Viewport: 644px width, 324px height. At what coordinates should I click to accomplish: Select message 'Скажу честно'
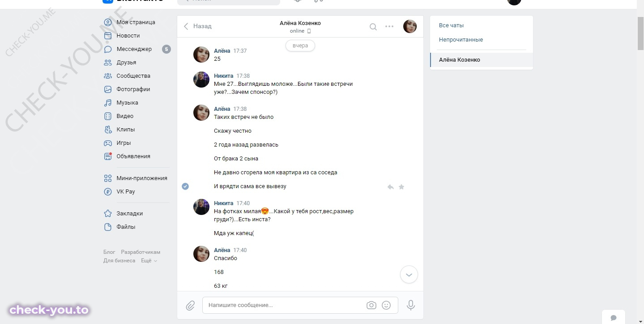[x=233, y=131]
